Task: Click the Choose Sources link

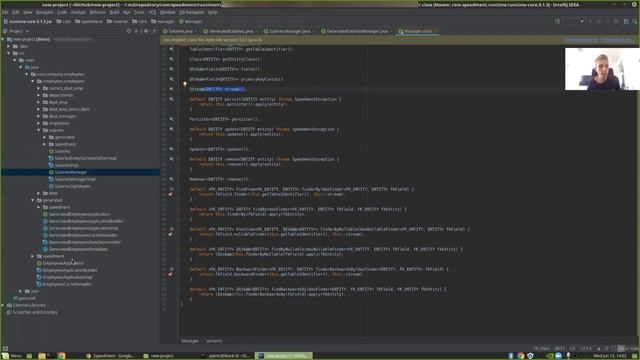Action: tap(616, 40)
